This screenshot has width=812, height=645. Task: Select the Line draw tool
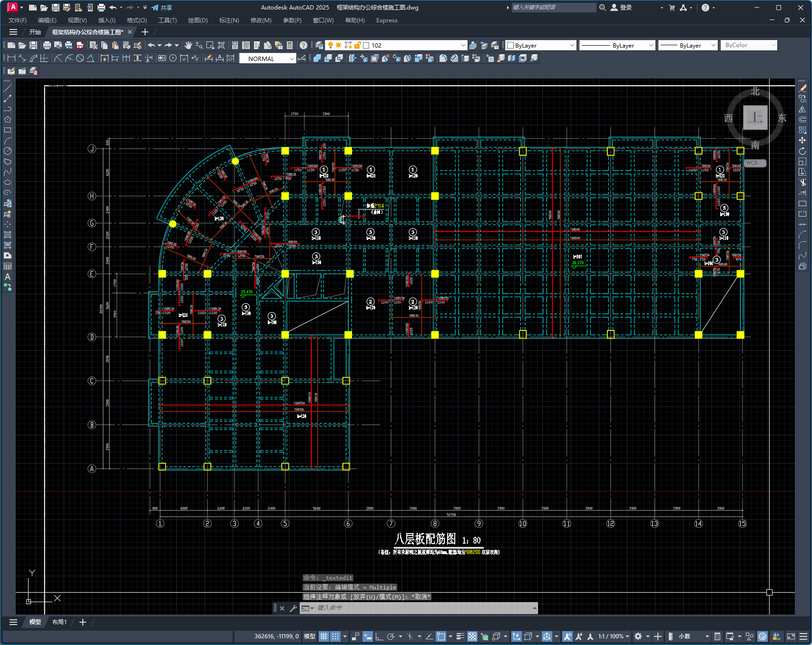[8, 88]
